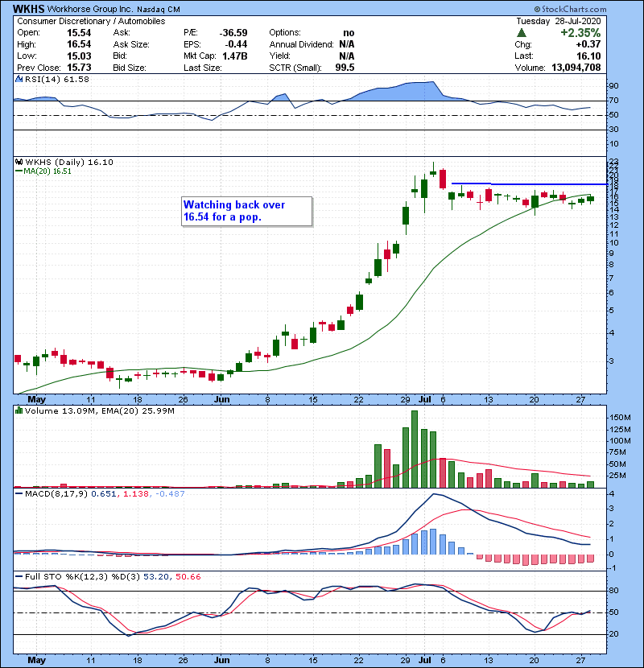Click the 80 level on stochastic axis
This screenshot has width=644, height=668.
click(x=614, y=591)
